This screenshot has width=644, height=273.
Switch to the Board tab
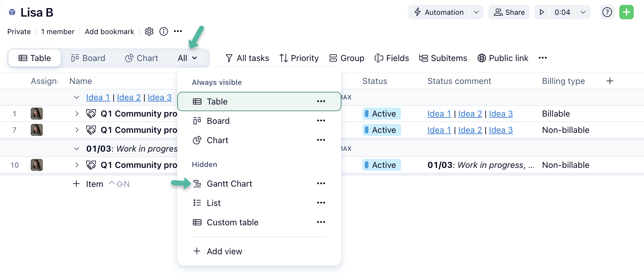pyautogui.click(x=88, y=58)
